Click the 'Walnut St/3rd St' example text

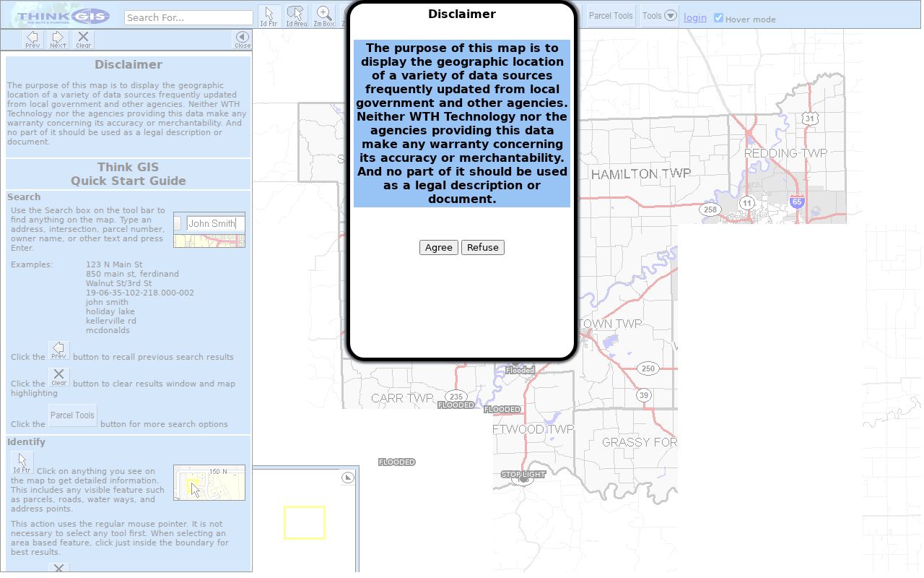point(118,283)
